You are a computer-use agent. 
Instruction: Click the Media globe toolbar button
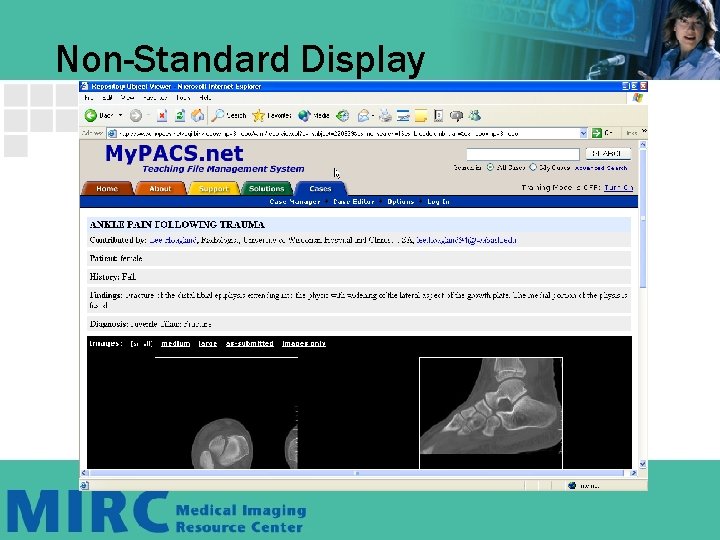[x=314, y=116]
